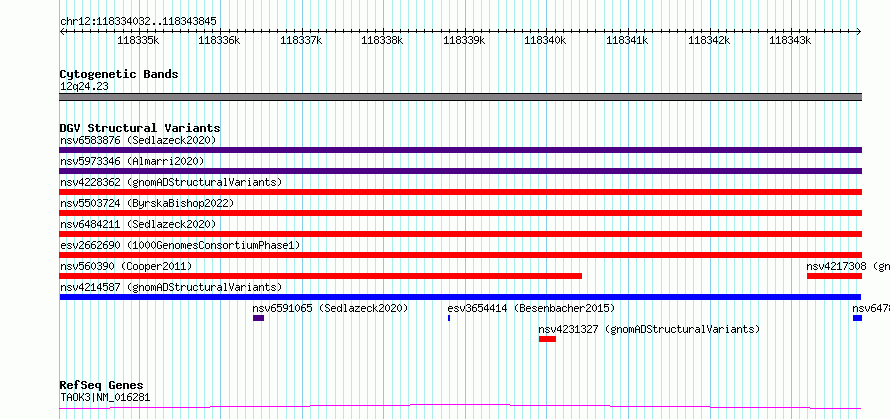Click the chr12:118334032..118343845 coordinate text

click(138, 22)
